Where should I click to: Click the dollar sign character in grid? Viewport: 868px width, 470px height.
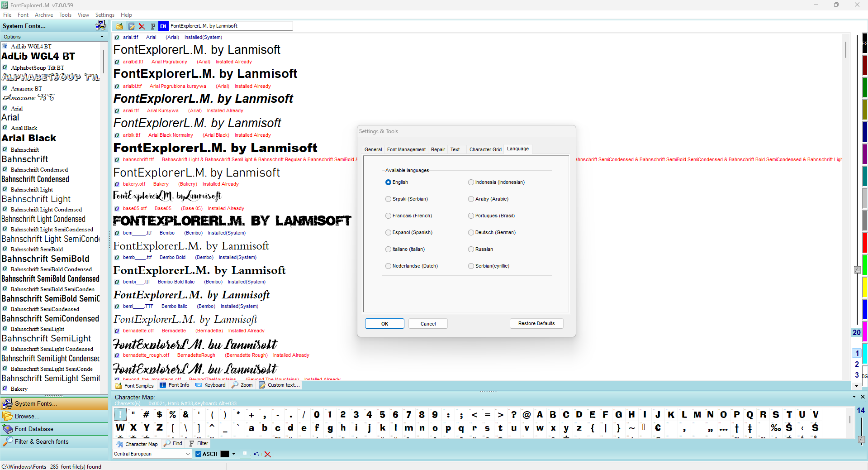tap(159, 414)
